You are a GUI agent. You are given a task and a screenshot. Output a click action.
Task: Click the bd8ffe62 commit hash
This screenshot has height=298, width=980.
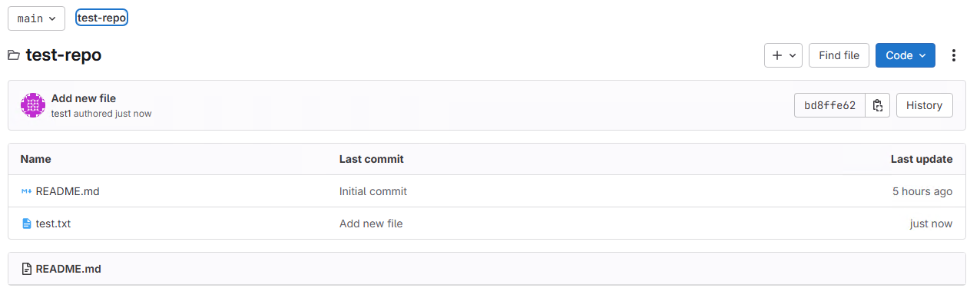pos(829,105)
